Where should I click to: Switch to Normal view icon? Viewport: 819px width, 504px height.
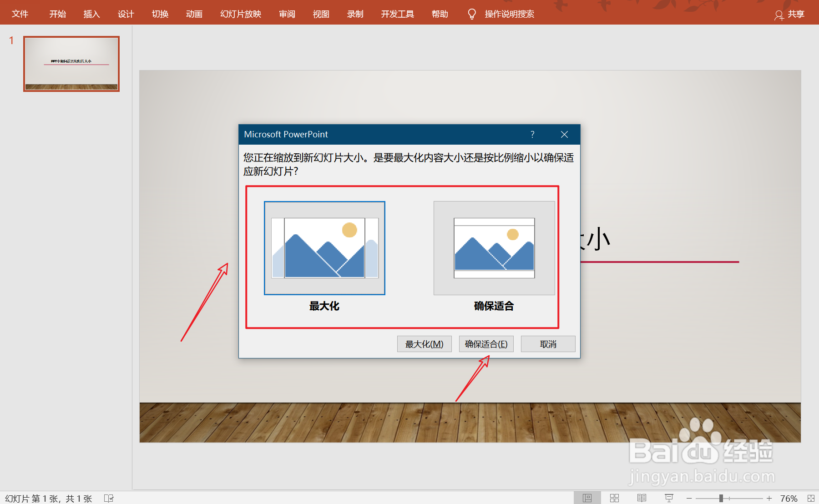[587, 498]
